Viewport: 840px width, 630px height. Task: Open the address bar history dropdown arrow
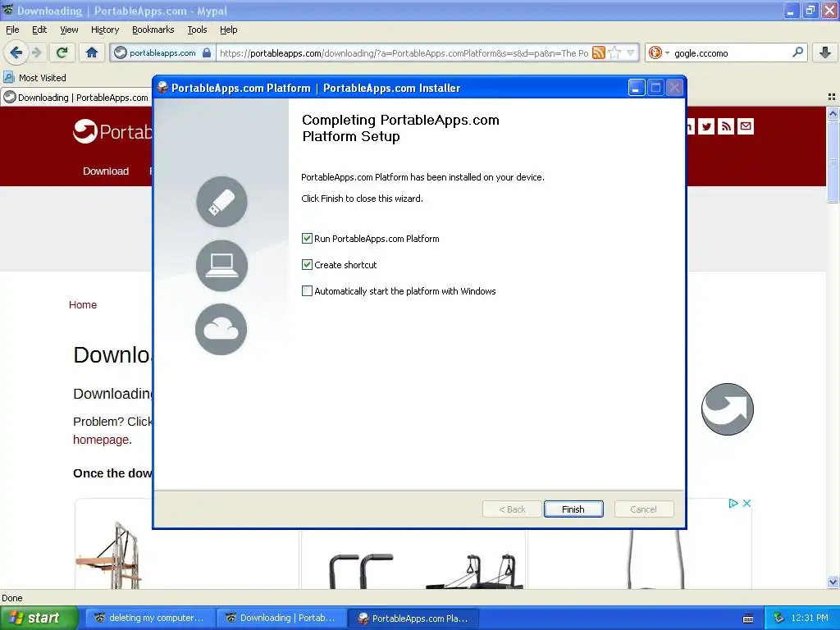click(x=631, y=52)
